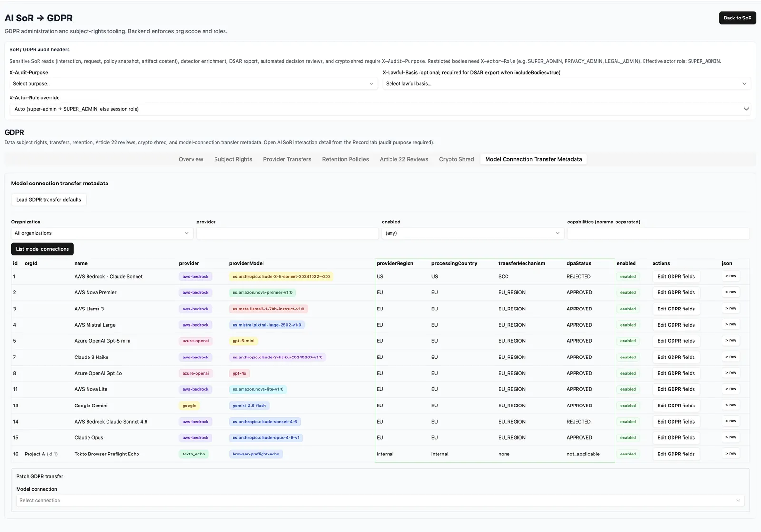Open the X-Audit-Purpose select dropdown

coord(193,84)
